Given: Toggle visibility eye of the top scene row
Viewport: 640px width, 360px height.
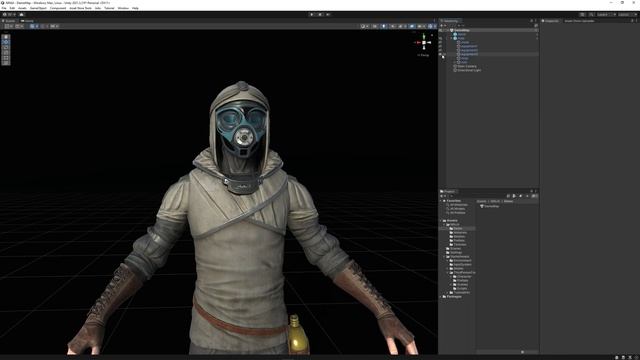Looking at the screenshot, I should point(440,30).
